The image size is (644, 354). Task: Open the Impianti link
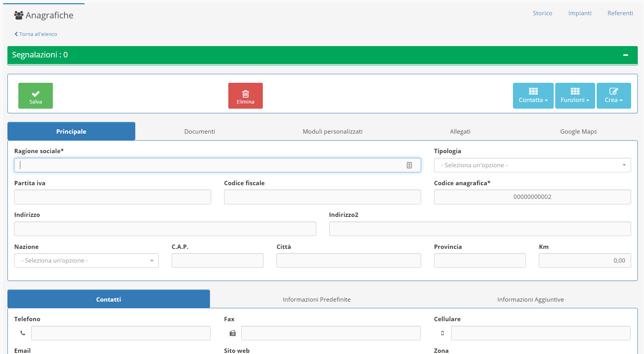pyautogui.click(x=579, y=13)
